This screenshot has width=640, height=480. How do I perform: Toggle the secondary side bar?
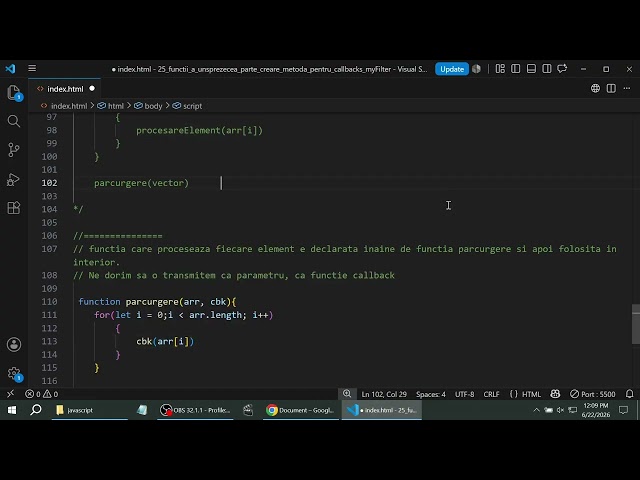pos(547,69)
